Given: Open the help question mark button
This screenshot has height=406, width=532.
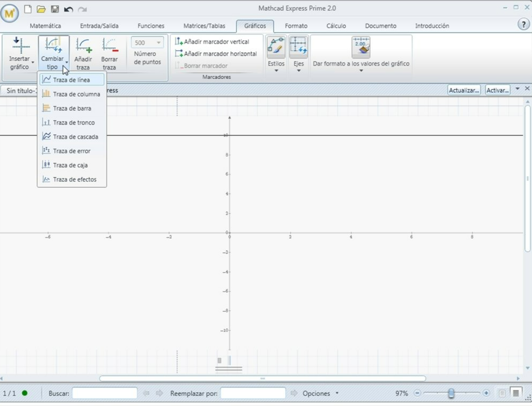Looking at the screenshot, I should click(x=524, y=25).
